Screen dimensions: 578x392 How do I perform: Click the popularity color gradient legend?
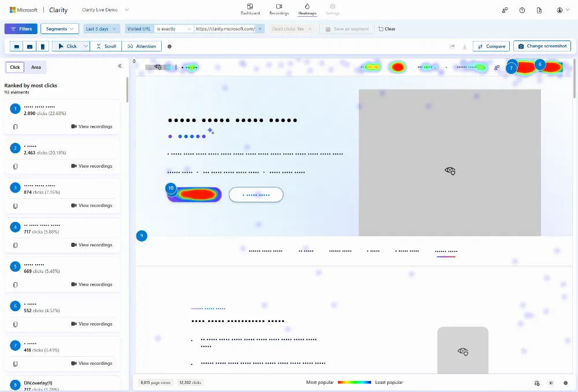point(354,382)
